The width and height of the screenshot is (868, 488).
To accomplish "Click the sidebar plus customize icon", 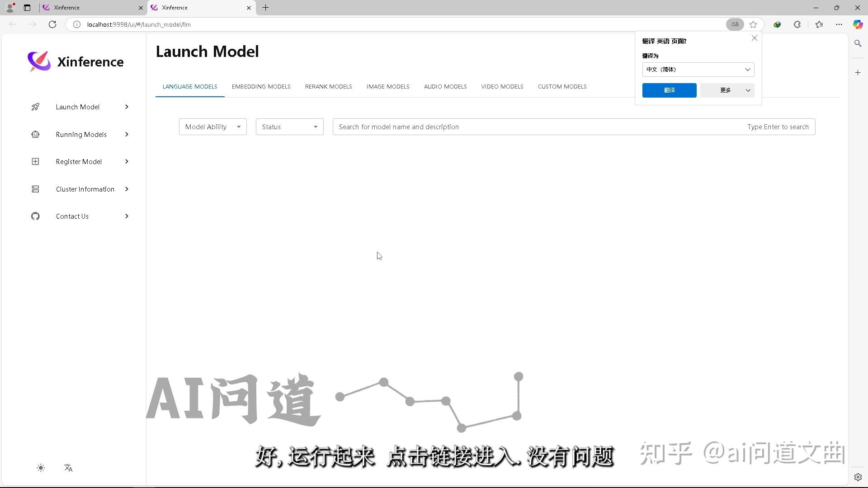I will click(858, 72).
